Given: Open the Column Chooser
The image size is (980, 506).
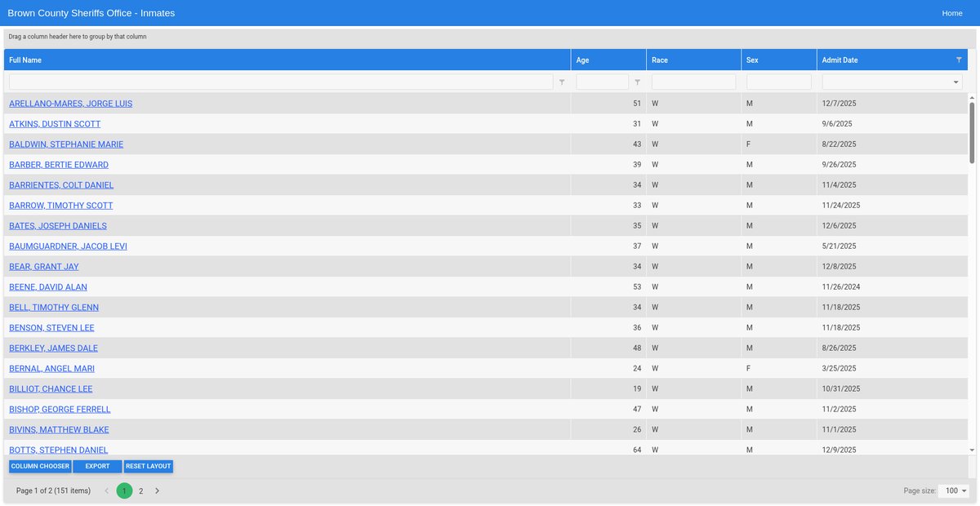Looking at the screenshot, I should pyautogui.click(x=40, y=466).
